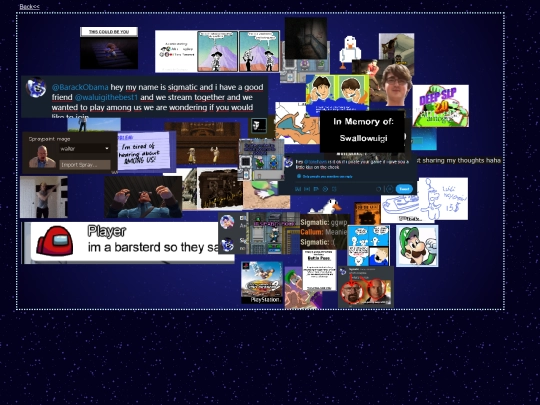Click the orange dragon drawing
Screen dimensions: 540x405
coord(298,127)
